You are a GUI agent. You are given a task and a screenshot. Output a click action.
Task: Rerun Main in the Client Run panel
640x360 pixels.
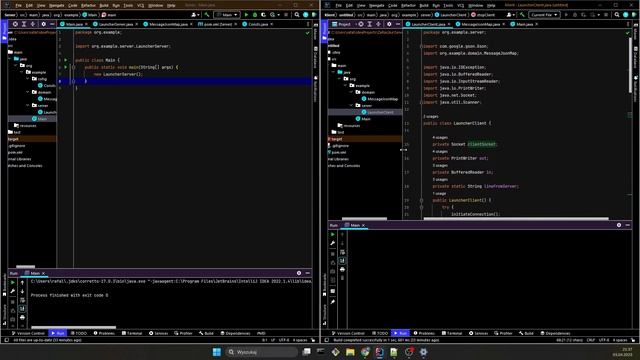tap(333, 234)
